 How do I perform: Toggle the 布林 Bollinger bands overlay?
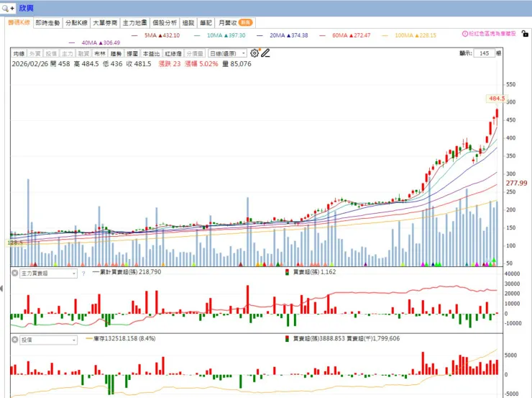pos(100,54)
